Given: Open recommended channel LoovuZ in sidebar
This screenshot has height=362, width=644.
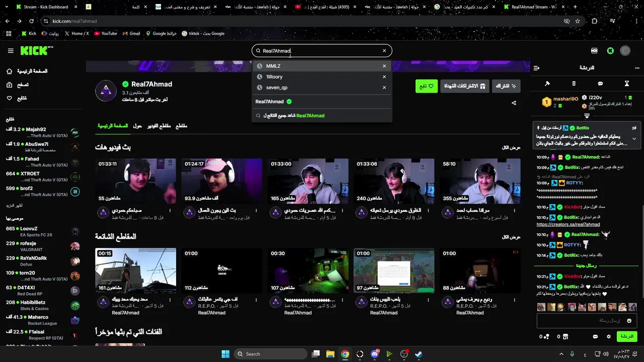Looking at the screenshot, I should (x=43, y=232).
